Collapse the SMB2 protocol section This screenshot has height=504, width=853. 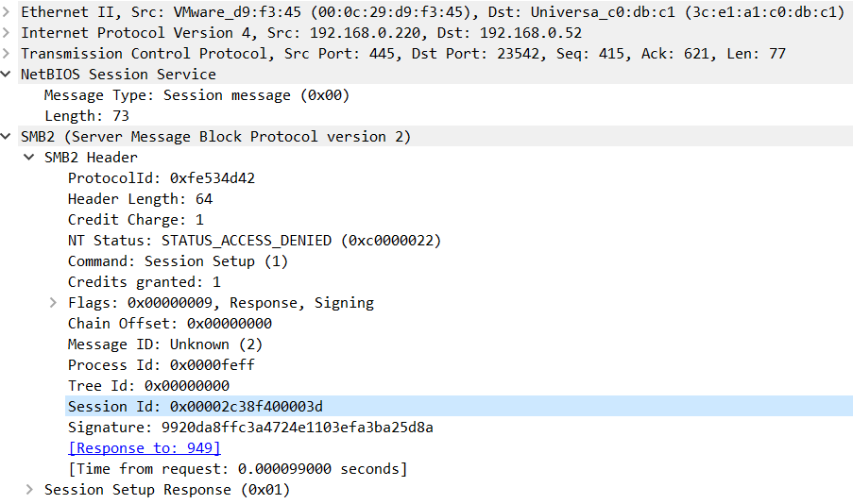click(6, 137)
